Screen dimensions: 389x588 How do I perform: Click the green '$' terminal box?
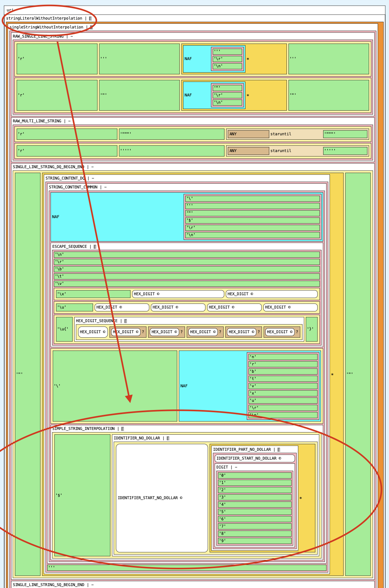82,495
